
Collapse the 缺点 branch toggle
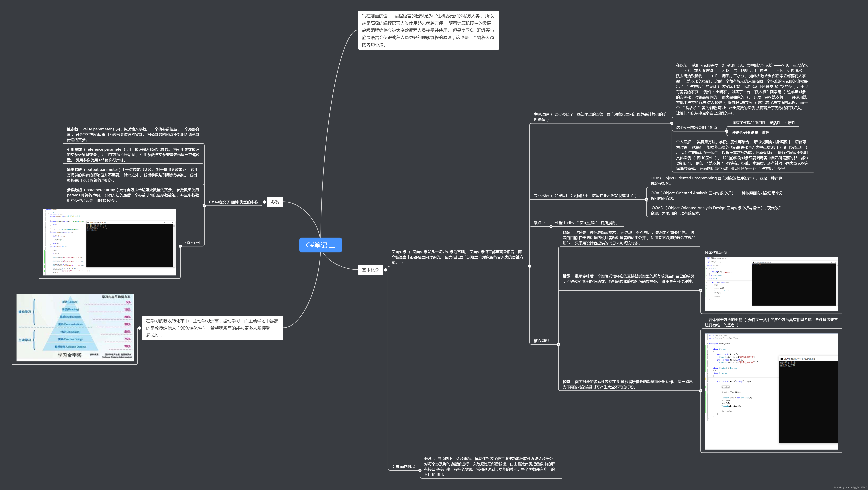551,226
